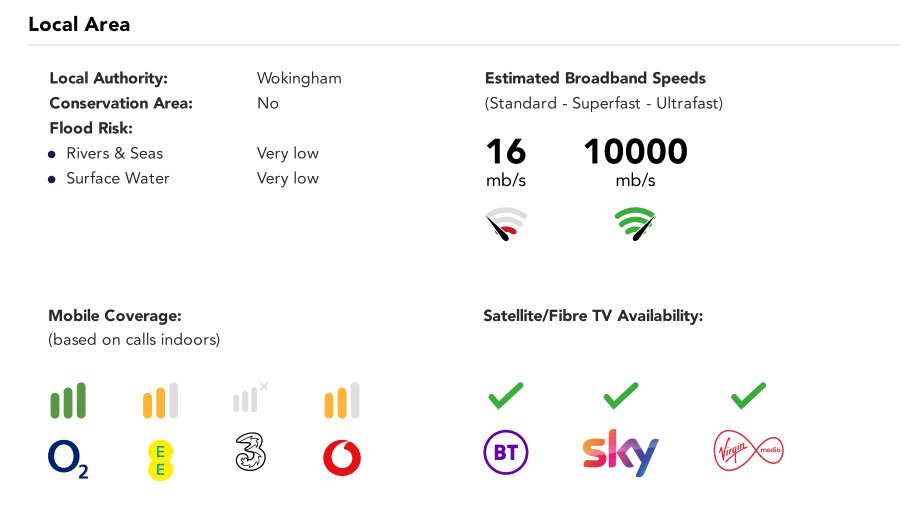
Task: Click the green checkmark above BT
Action: tap(506, 396)
